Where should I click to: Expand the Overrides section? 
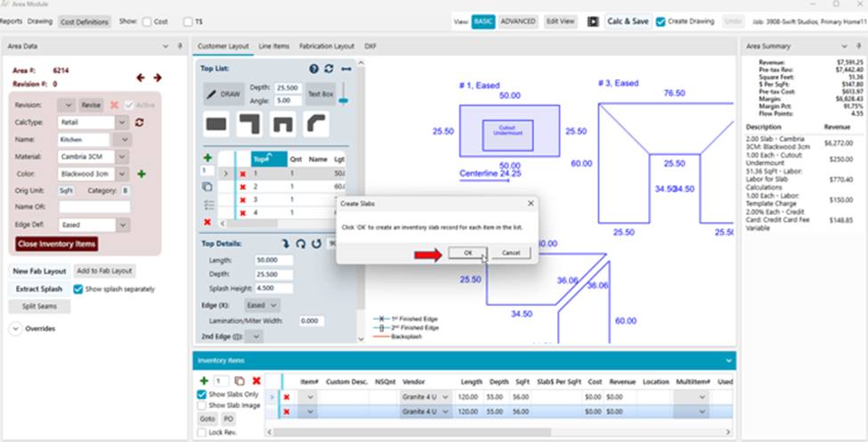click(15, 329)
